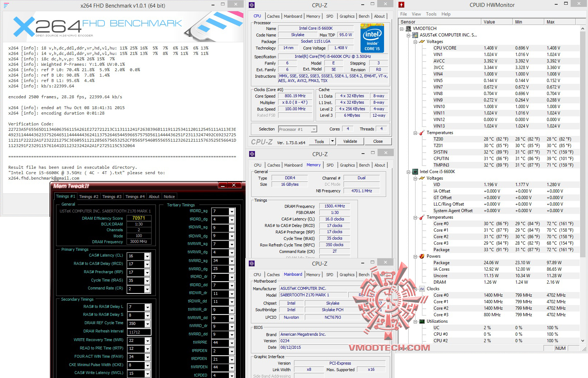Open the View menu in HWMonitor
The height and width of the screenshot is (378, 588).
416,14
